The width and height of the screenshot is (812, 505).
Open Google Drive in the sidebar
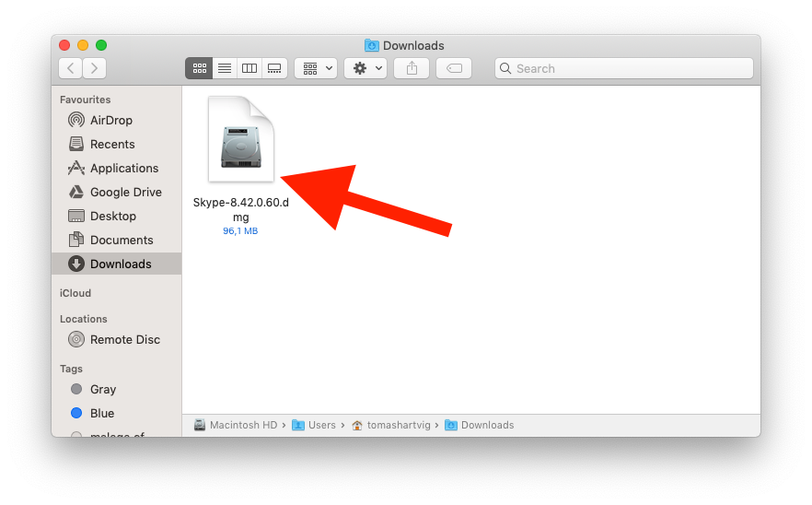point(117,192)
